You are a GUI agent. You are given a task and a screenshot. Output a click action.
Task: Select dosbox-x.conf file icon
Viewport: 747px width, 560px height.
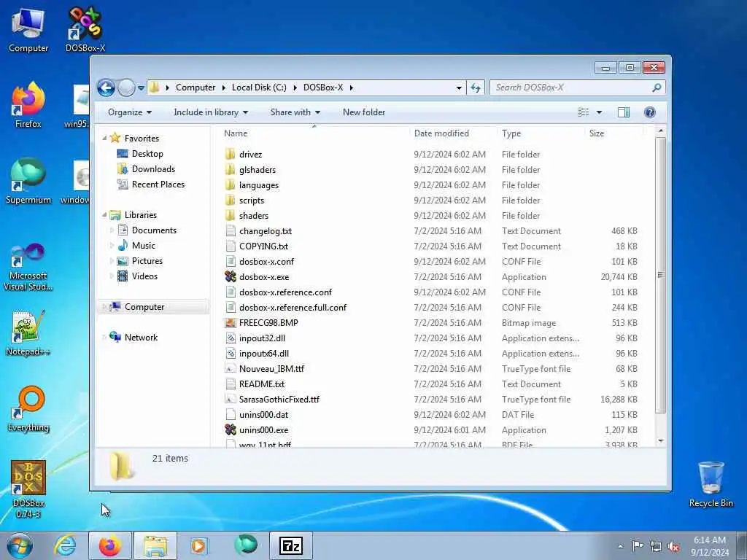pos(231,262)
